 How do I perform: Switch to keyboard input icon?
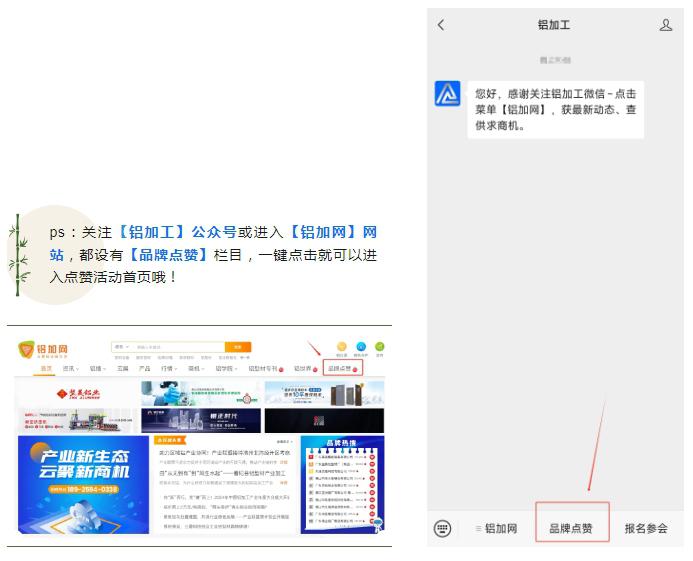point(442,528)
